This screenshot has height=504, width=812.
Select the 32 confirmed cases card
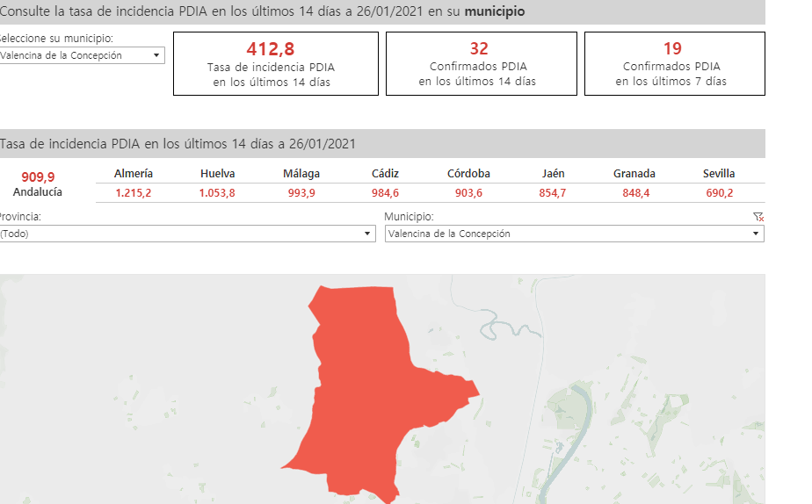(481, 63)
